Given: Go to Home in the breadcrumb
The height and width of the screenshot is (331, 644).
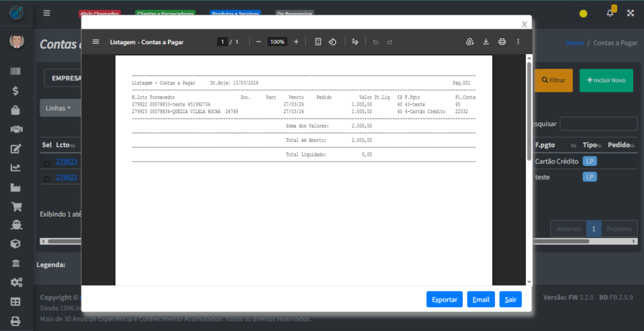Looking at the screenshot, I should (x=574, y=43).
